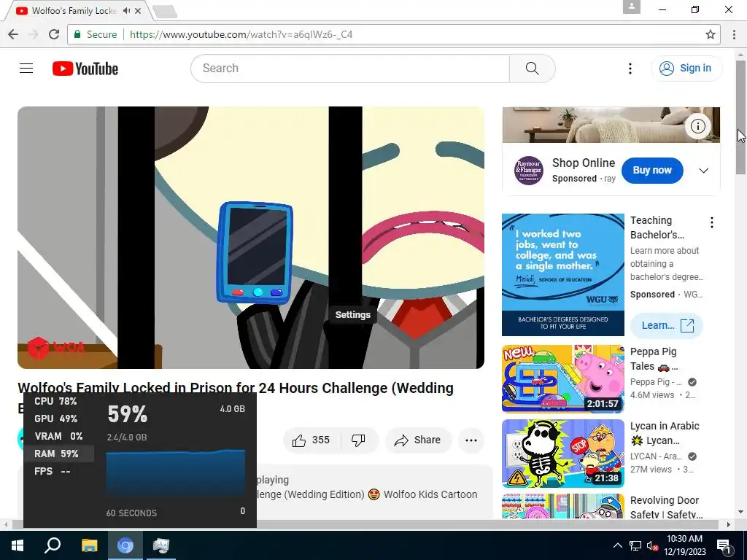Select VRAM 0% in performance overlay
The width and height of the screenshot is (747, 560).
(58, 436)
